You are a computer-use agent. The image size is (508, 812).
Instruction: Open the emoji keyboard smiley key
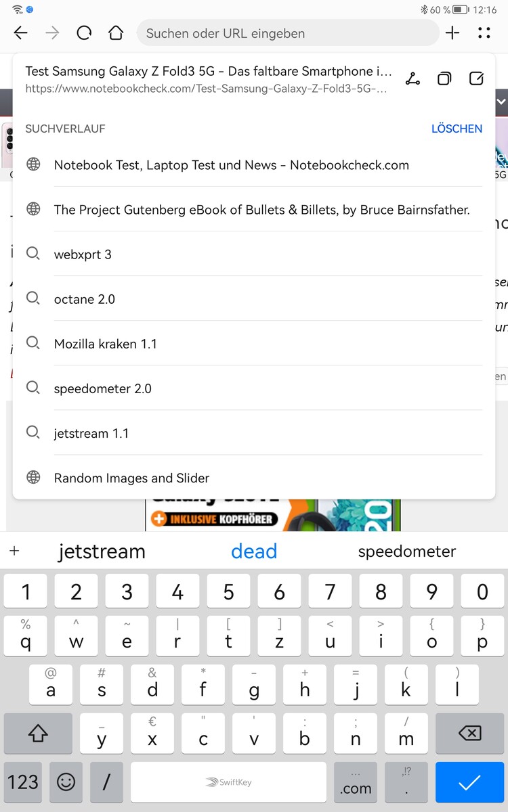tap(66, 782)
